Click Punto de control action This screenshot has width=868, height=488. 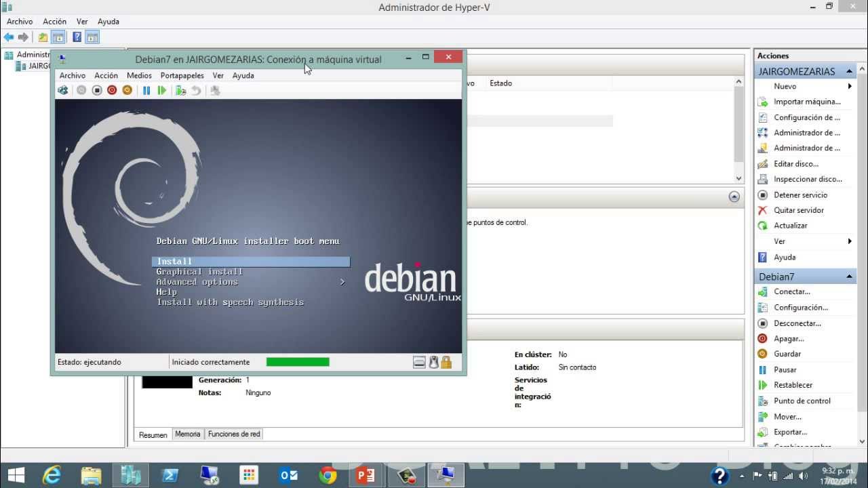pyautogui.click(x=802, y=401)
